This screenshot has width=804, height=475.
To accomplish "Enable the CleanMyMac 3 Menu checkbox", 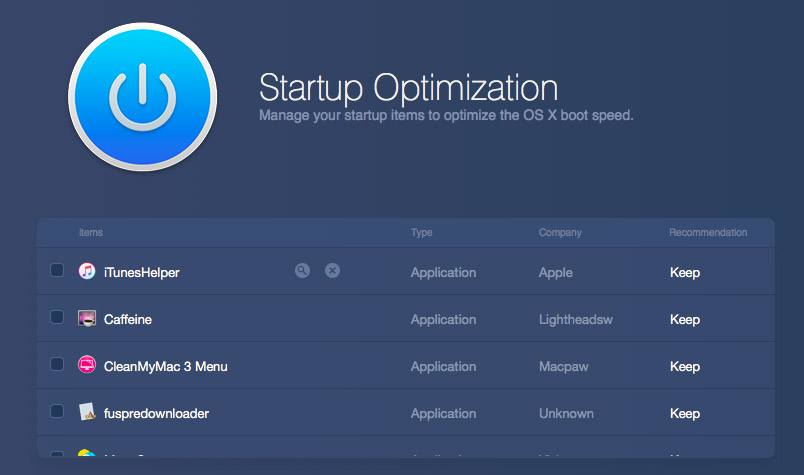I will pos(57,364).
